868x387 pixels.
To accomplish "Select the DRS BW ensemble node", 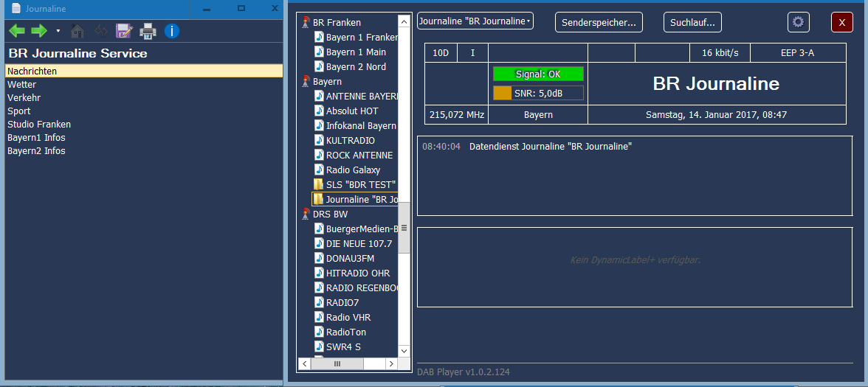I will [x=329, y=215].
